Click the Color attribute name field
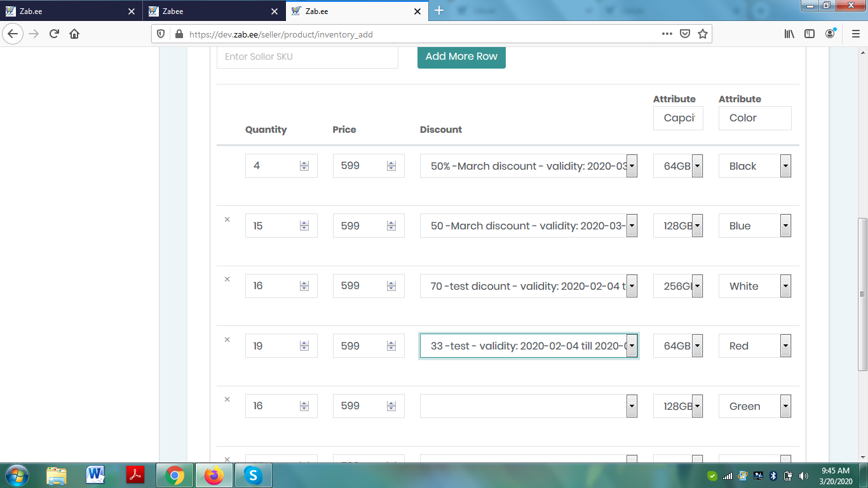 coord(755,118)
